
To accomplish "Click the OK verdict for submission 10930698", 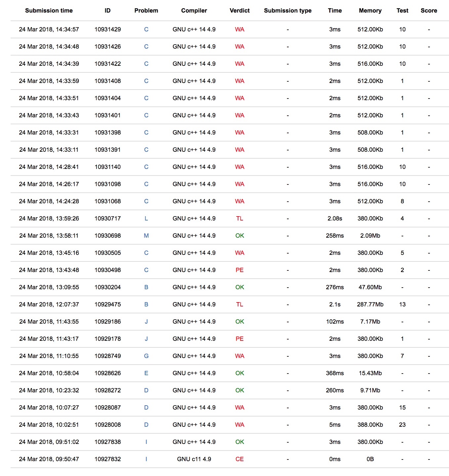I will tap(240, 236).
